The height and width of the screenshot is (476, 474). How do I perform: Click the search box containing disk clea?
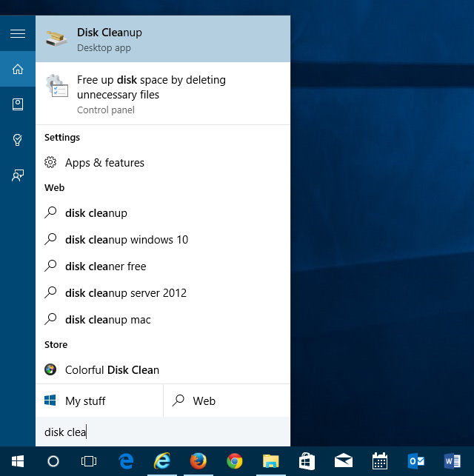[163, 432]
